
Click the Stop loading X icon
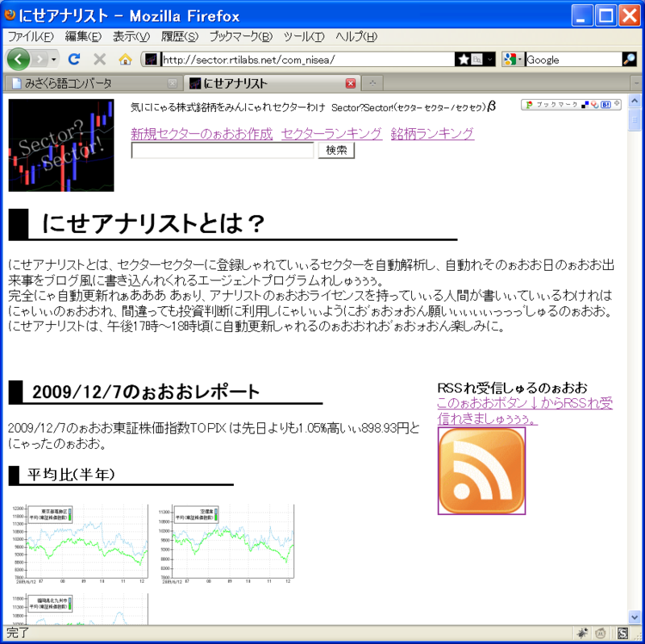click(98, 59)
